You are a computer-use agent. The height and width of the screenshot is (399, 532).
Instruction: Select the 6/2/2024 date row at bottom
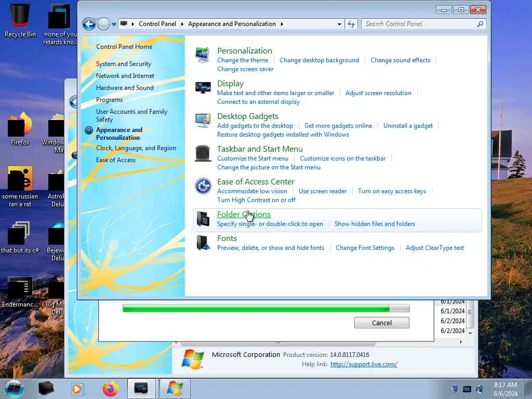coord(453,330)
